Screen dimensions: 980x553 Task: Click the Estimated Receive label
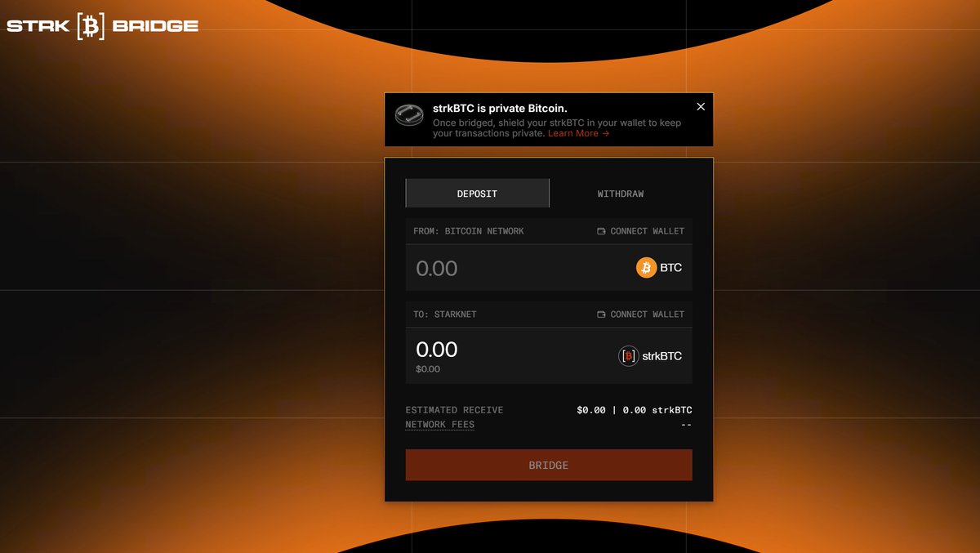pyautogui.click(x=455, y=410)
